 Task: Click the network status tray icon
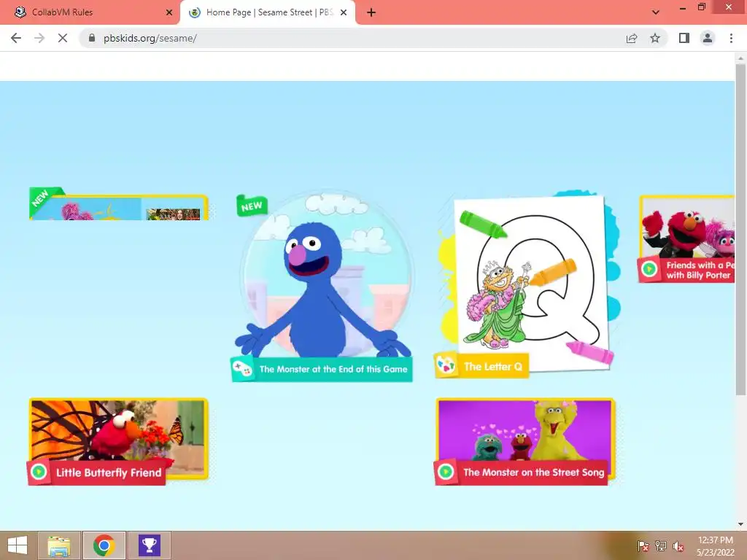661,546
